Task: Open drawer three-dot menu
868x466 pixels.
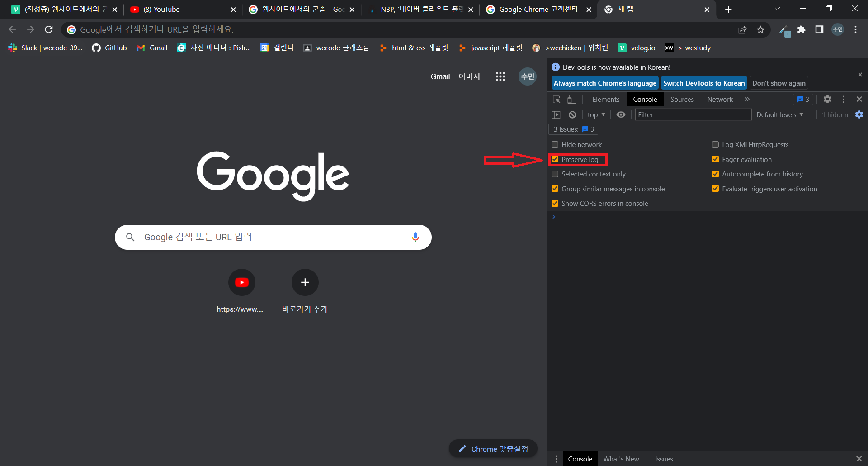Action: tap(557, 459)
